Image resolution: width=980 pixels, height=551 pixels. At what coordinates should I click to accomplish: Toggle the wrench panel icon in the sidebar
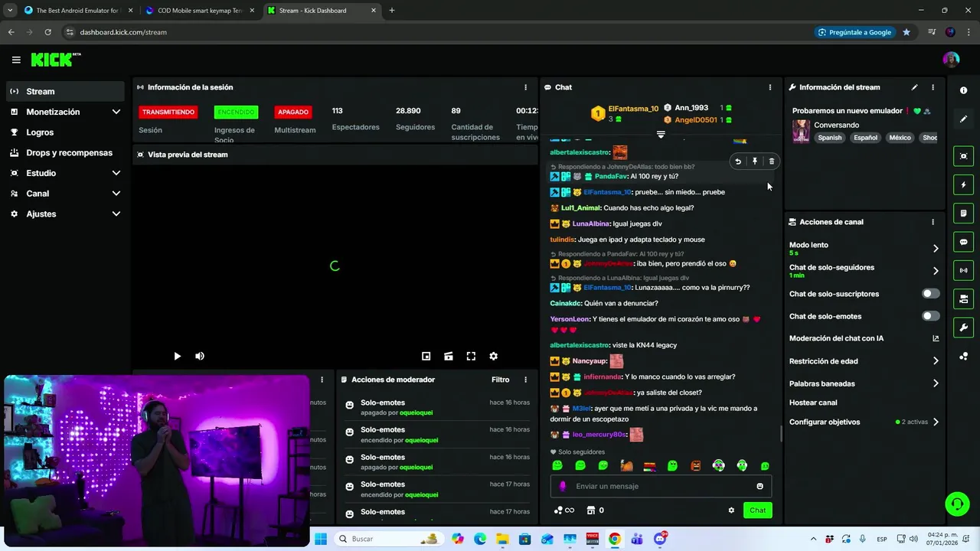(963, 328)
